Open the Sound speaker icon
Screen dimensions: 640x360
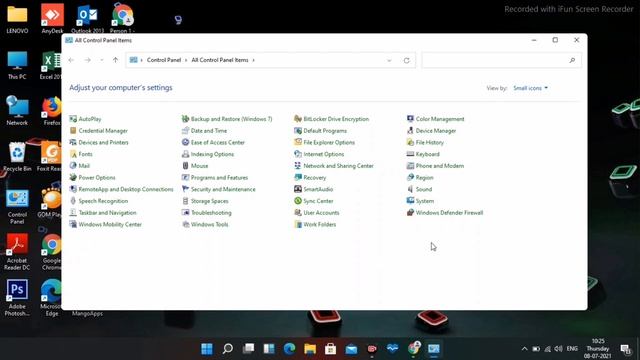pyautogui.click(x=410, y=189)
